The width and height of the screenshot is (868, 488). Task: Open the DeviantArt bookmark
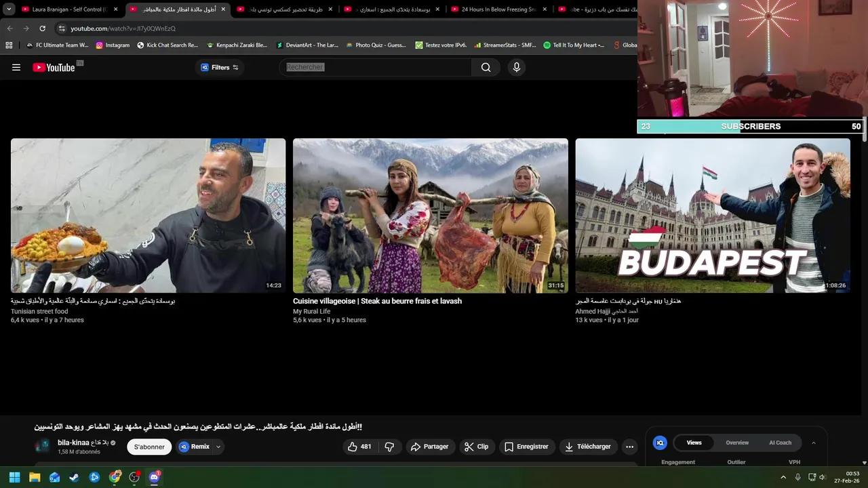(x=307, y=45)
